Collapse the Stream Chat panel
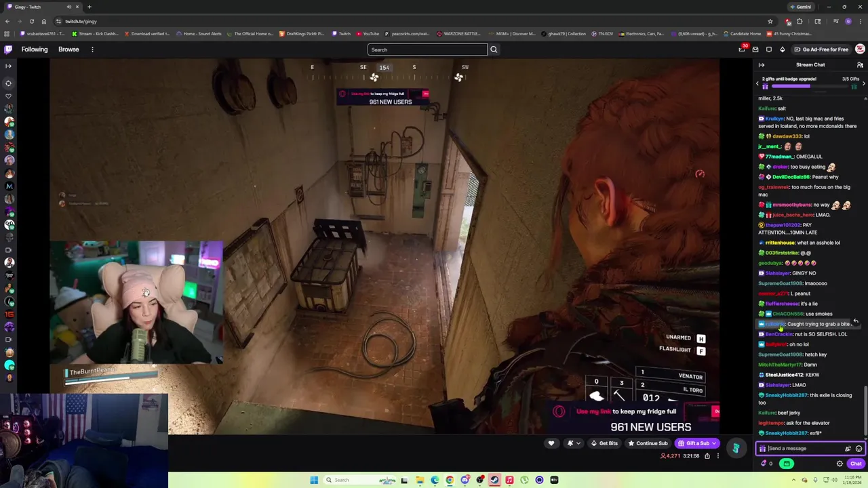 coord(762,65)
